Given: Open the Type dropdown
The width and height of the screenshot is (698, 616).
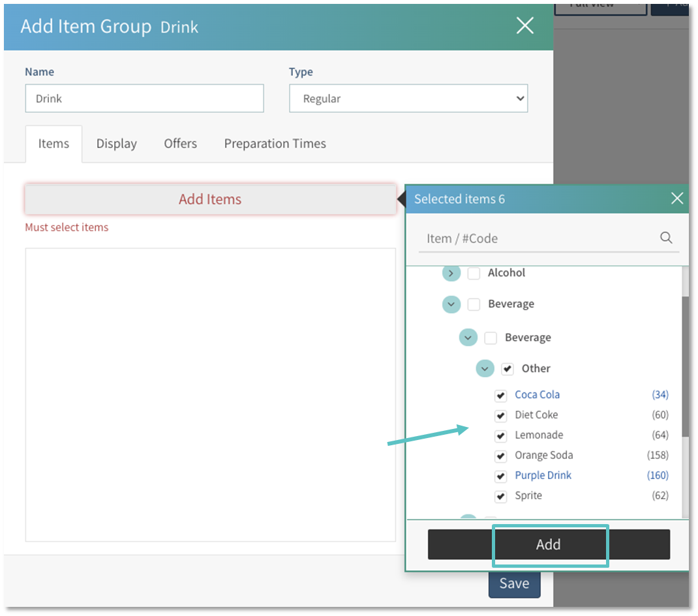Looking at the screenshot, I should point(408,98).
